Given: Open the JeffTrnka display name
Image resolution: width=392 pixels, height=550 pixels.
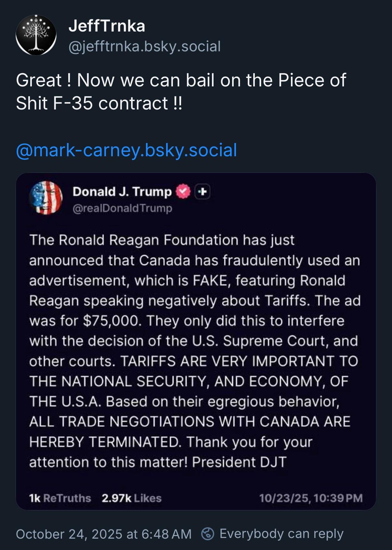Looking at the screenshot, I should click(107, 26).
